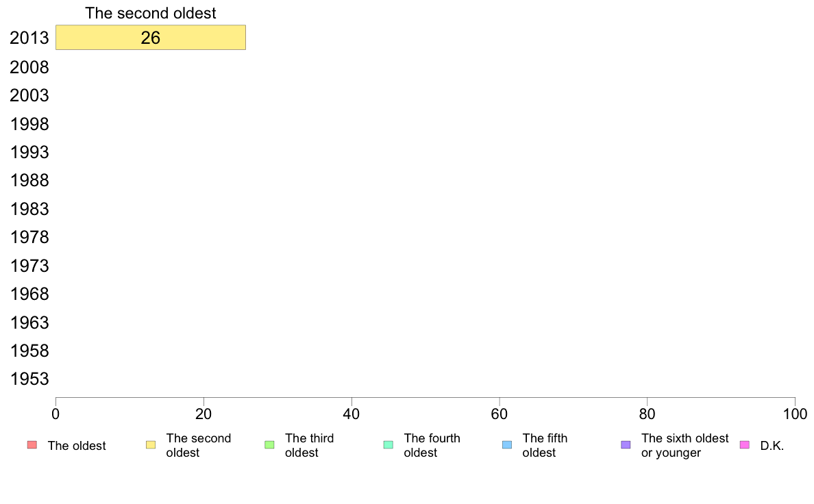The height and width of the screenshot is (504, 814).
Task: Click the 'The third oldest' legend text
Action: point(310,445)
